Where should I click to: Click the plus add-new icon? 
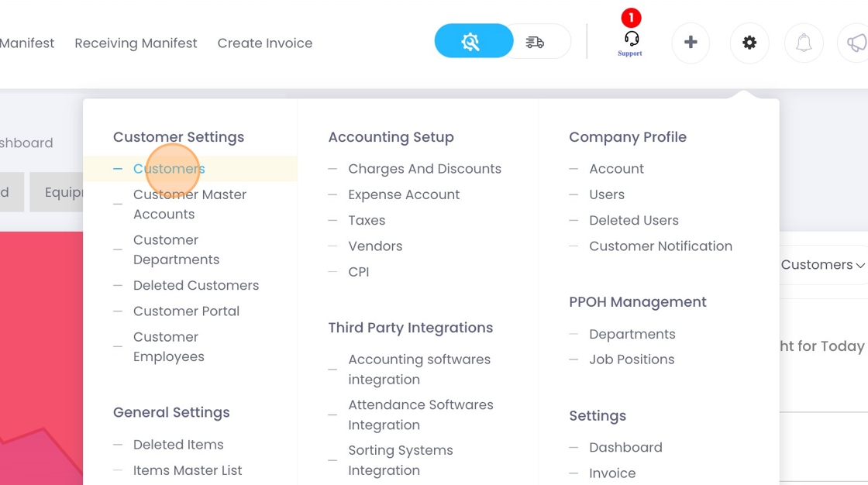click(x=691, y=43)
